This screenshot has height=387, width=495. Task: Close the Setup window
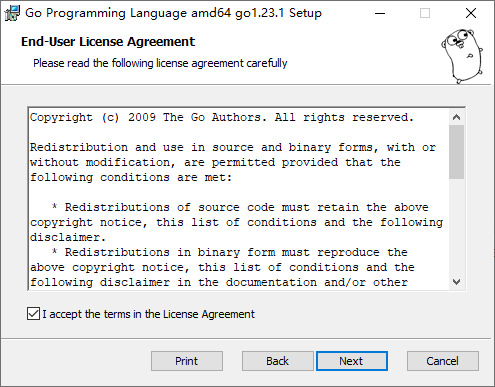click(x=471, y=13)
